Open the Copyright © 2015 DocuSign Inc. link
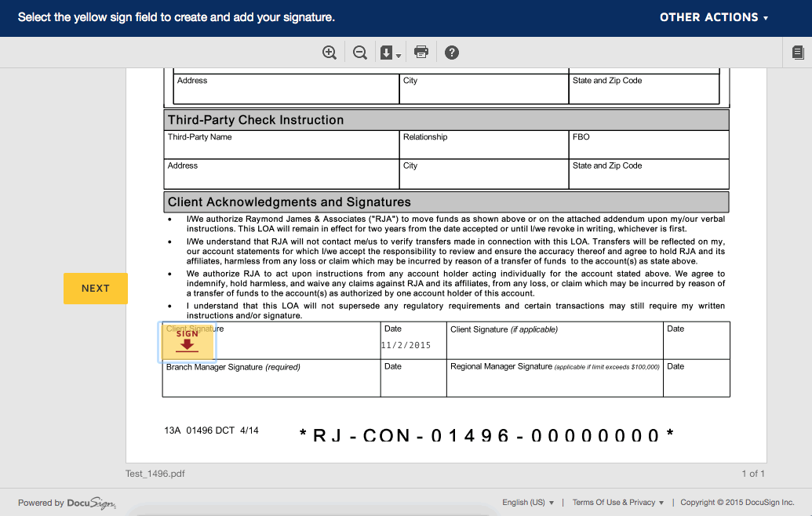 tap(737, 502)
